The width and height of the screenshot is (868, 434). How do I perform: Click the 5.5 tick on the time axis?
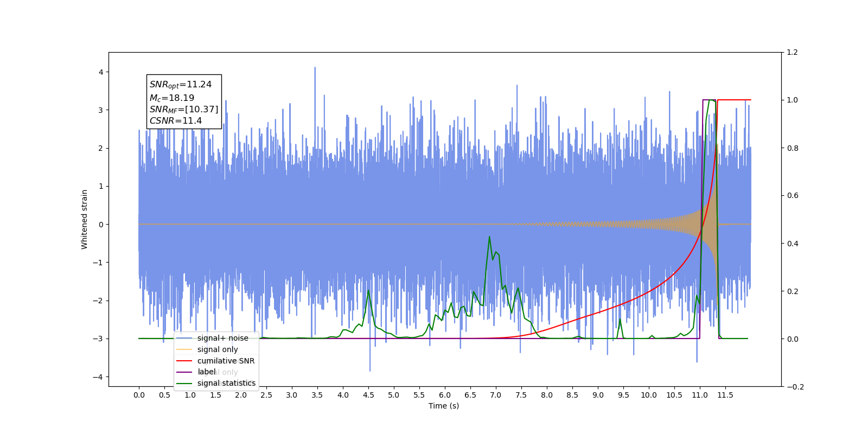click(419, 395)
